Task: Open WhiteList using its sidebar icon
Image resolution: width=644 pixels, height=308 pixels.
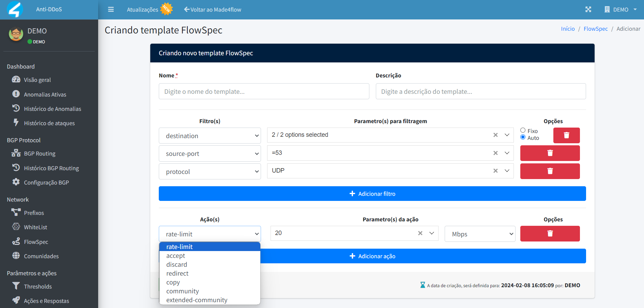Action: click(x=16, y=226)
